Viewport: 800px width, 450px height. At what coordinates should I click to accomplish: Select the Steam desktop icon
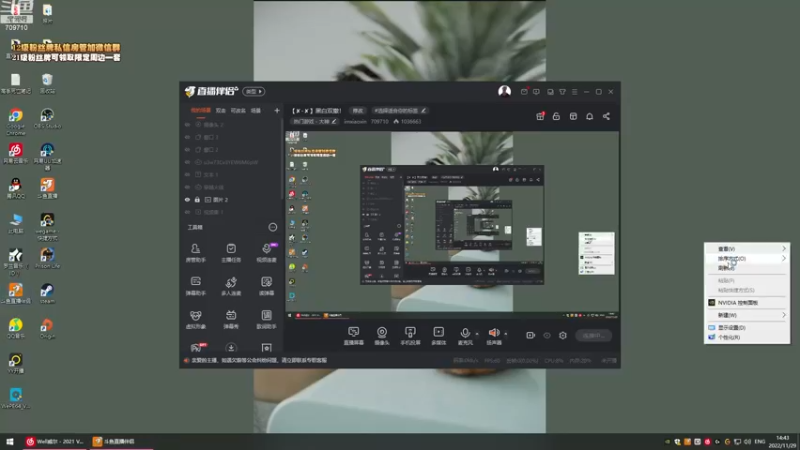pos(47,293)
